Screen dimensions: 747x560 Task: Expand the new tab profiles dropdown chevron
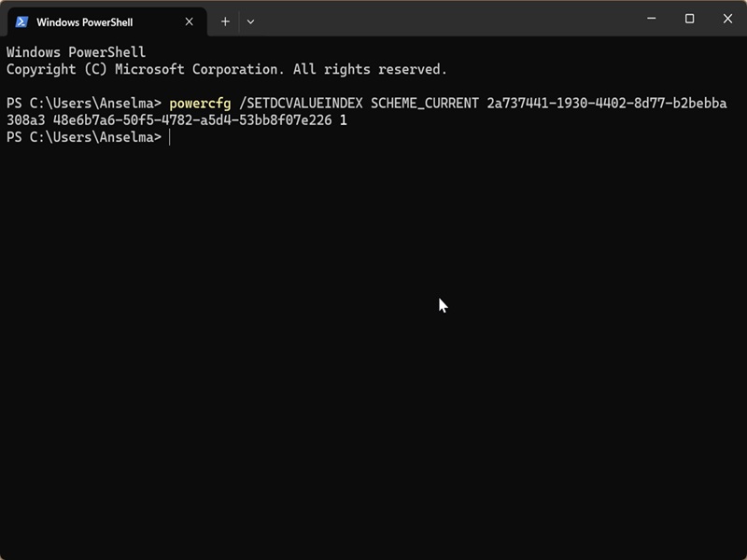click(250, 21)
